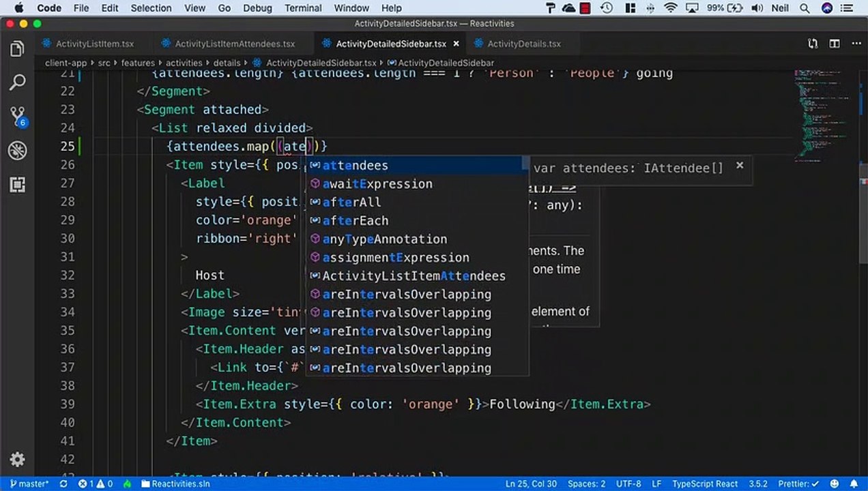Click the Open Changes compare icon
The image size is (868, 491).
click(x=813, y=44)
